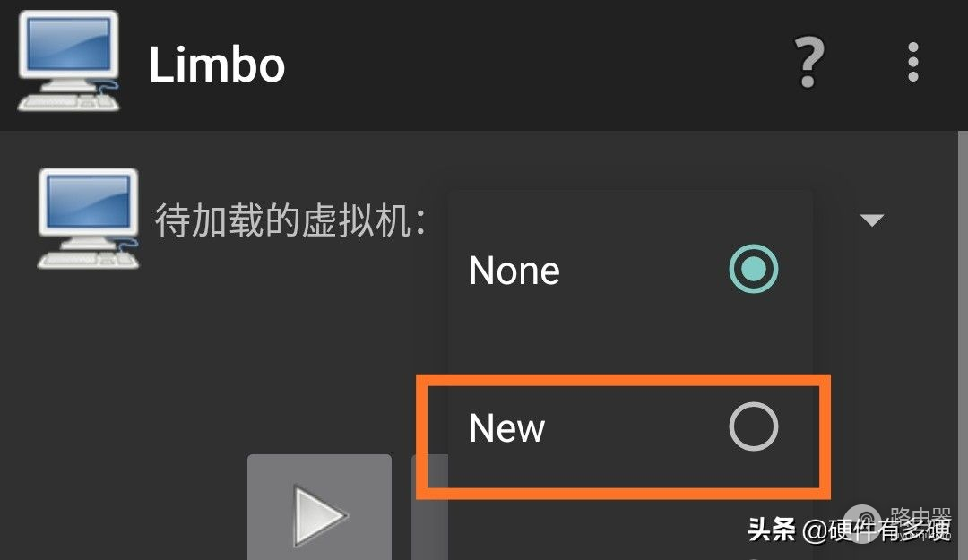This screenshot has width=968, height=560.
Task: Click the 头条 watermark logo text
Action: pos(771,530)
